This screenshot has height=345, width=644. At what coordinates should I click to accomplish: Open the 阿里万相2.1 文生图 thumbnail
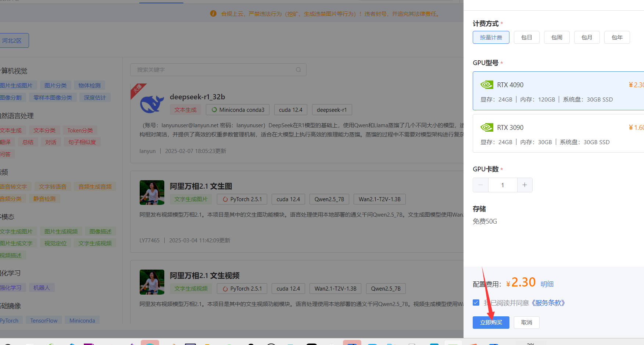pos(152,192)
